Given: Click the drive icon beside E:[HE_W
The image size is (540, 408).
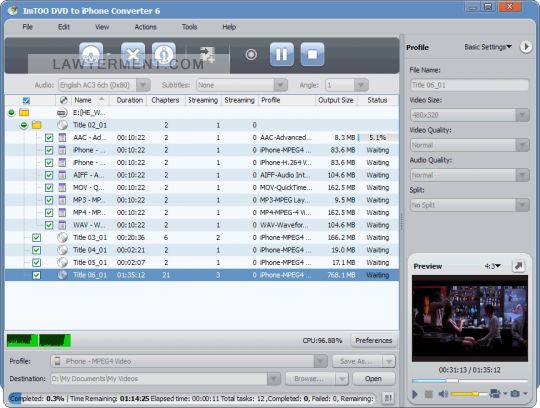Looking at the screenshot, I should 62,113.
